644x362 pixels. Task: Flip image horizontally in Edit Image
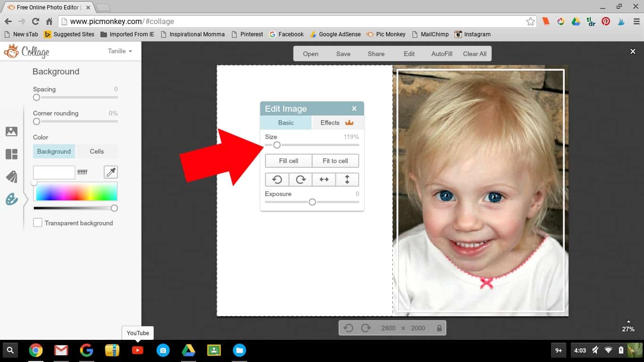(x=324, y=180)
